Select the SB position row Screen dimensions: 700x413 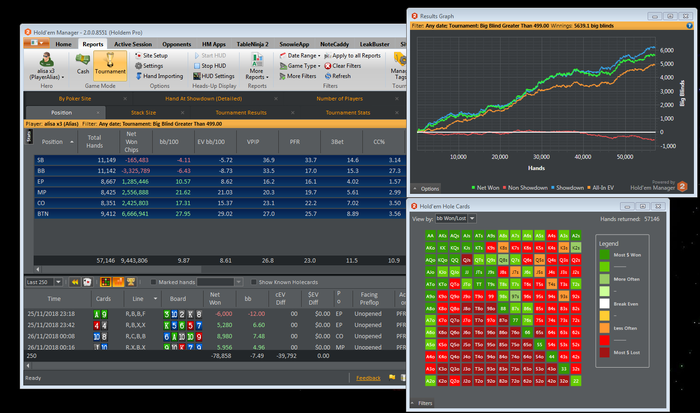[219, 160]
